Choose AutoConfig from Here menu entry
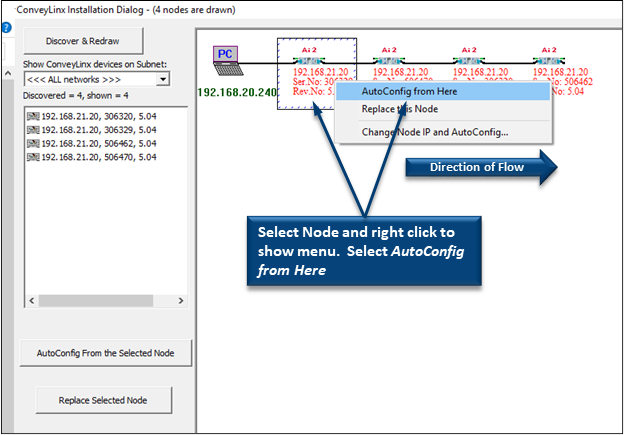624x435 pixels. tap(443, 92)
